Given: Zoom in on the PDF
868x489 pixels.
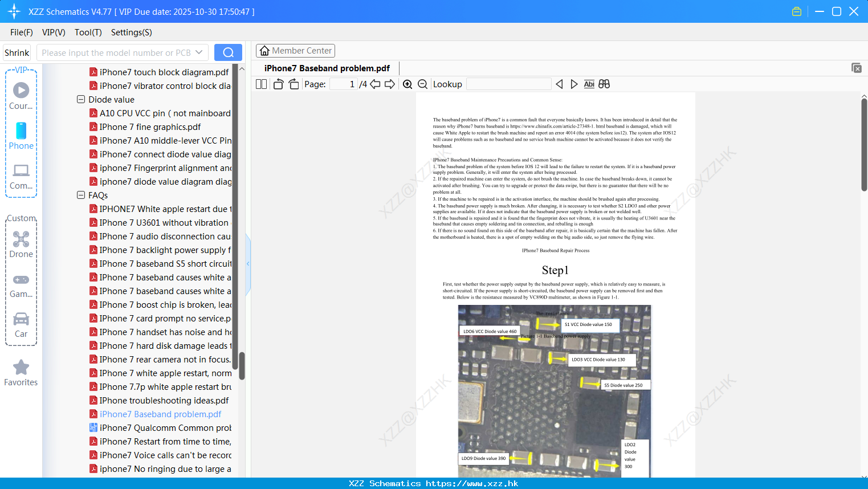Looking at the screenshot, I should [407, 84].
